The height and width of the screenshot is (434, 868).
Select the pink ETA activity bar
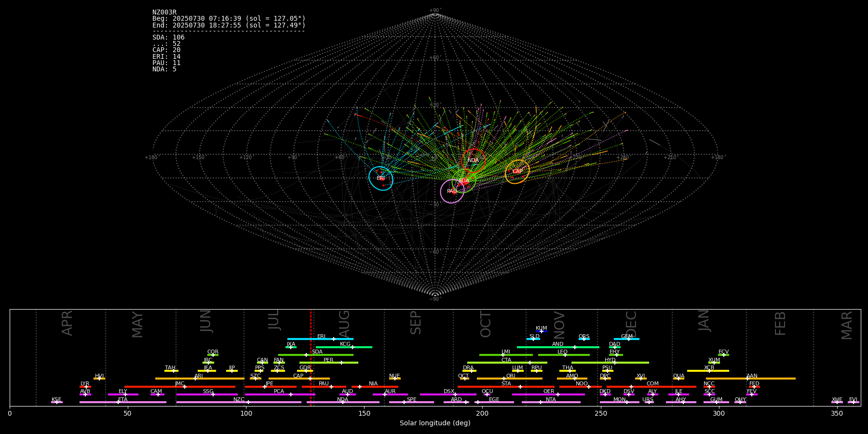click(x=123, y=402)
